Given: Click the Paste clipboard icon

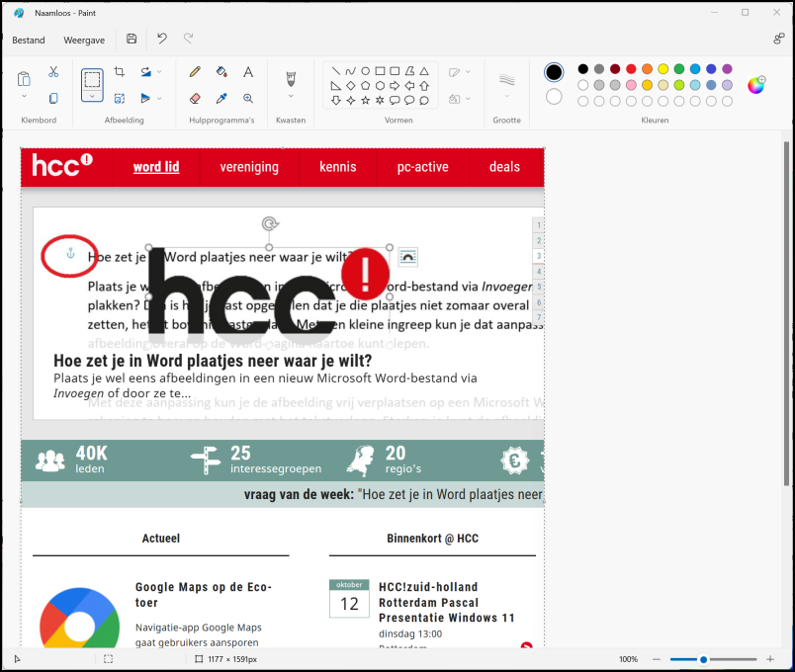Looking at the screenshot, I should [24, 79].
